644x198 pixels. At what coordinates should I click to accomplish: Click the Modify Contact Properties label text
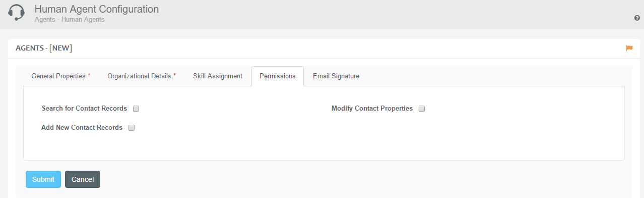372,109
